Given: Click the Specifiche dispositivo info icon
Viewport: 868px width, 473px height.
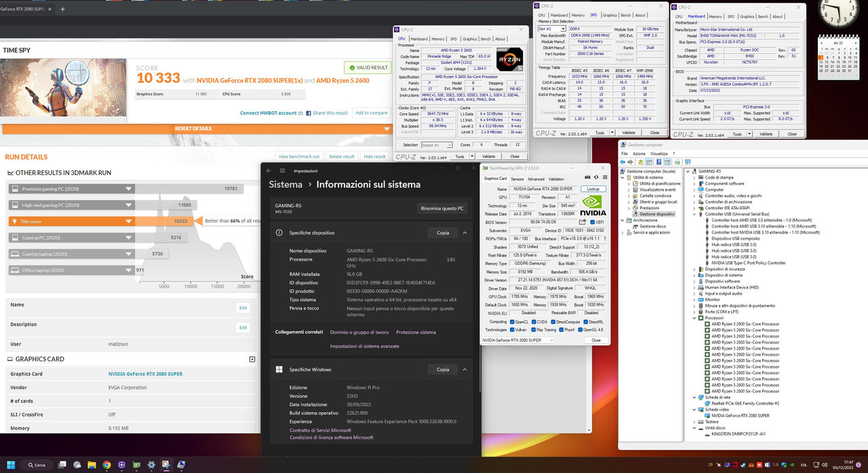Looking at the screenshot, I should pyautogui.click(x=279, y=233).
